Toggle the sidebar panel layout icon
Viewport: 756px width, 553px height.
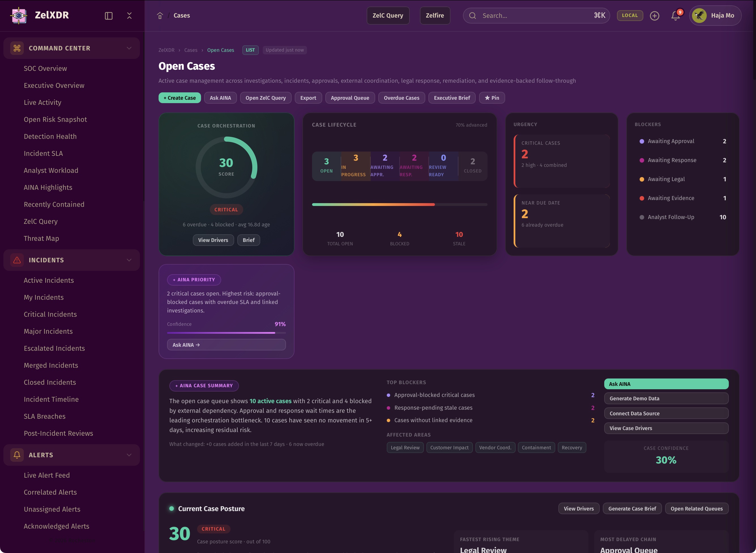coord(109,16)
